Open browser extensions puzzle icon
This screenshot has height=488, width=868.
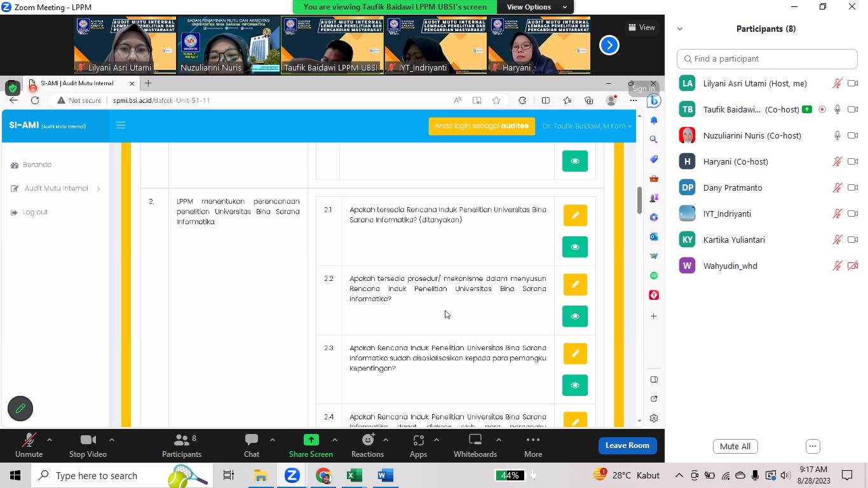tap(522, 100)
